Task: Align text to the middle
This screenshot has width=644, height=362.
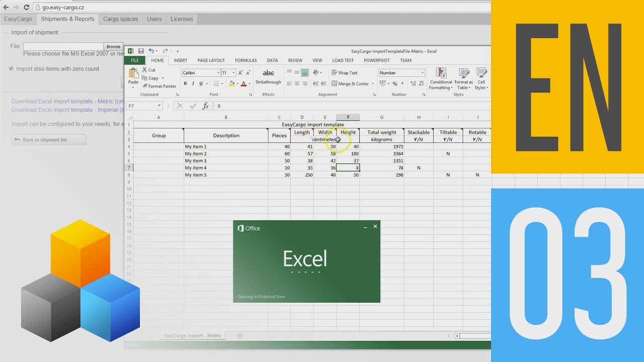Action: pyautogui.click(x=297, y=73)
